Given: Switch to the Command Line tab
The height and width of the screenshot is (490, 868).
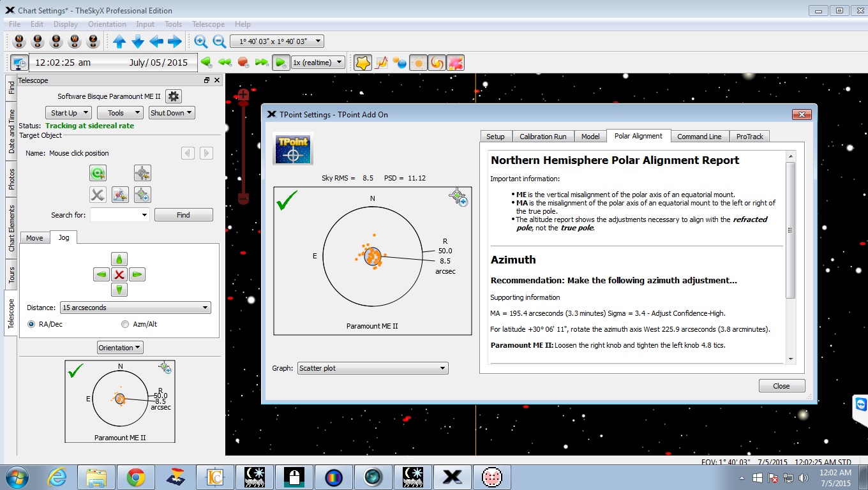Looking at the screenshot, I should pyautogui.click(x=700, y=137).
